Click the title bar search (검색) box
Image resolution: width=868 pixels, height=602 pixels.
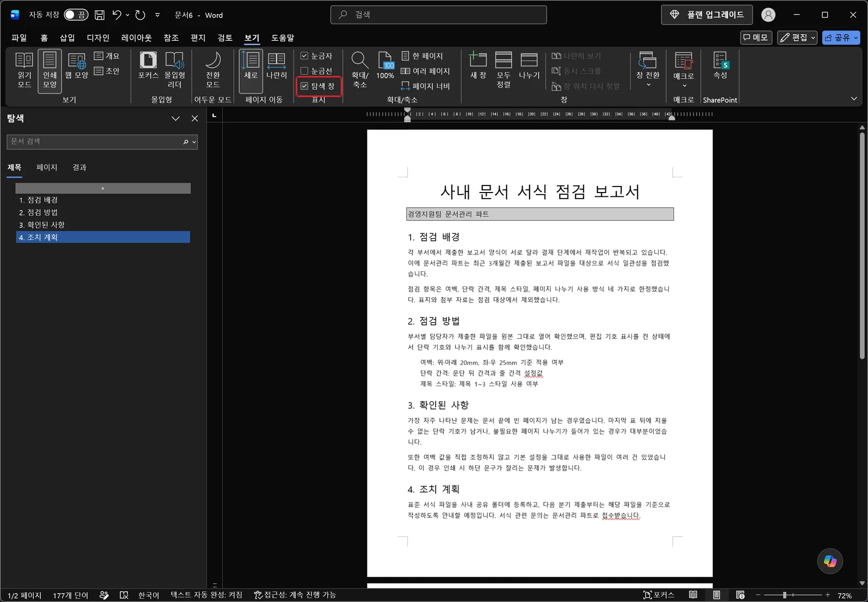(438, 15)
